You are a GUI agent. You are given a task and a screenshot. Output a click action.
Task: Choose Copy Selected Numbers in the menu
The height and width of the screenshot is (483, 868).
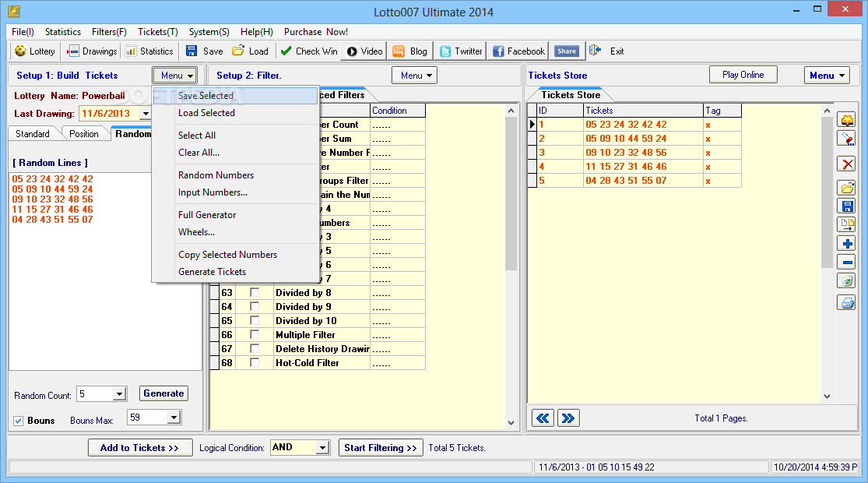pos(236,255)
